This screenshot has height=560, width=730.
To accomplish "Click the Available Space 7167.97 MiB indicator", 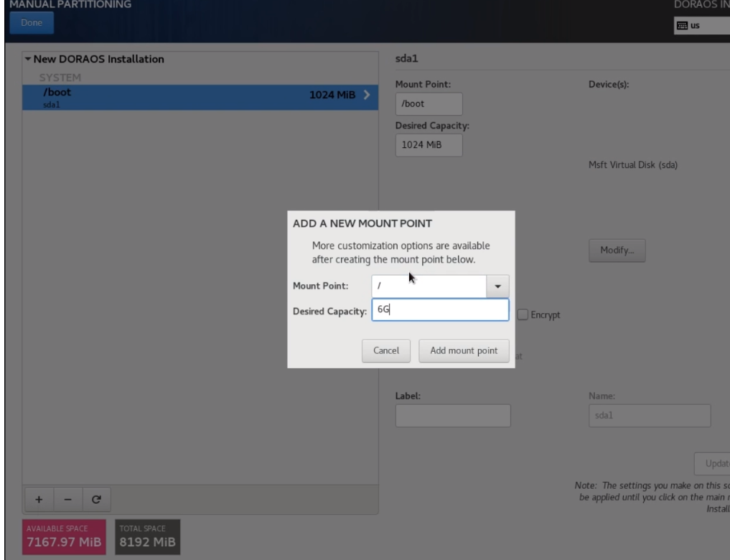I will pos(65,536).
